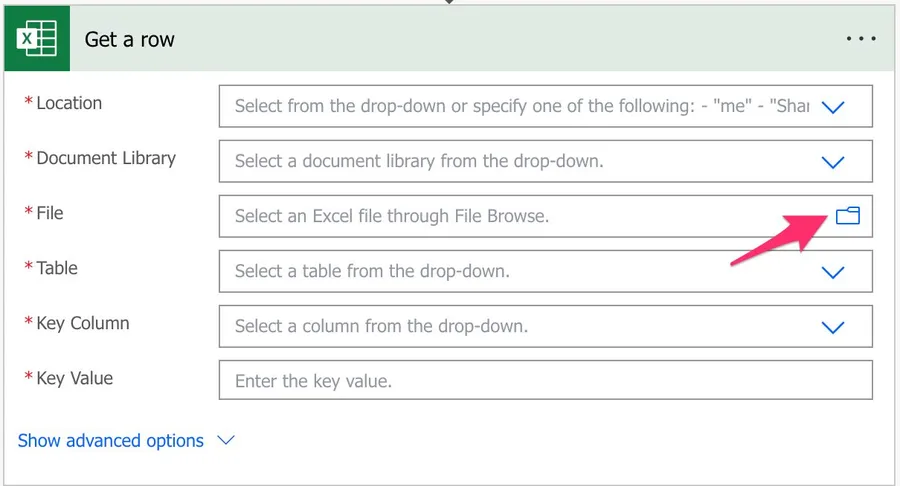Click the Get a row header title

click(129, 40)
